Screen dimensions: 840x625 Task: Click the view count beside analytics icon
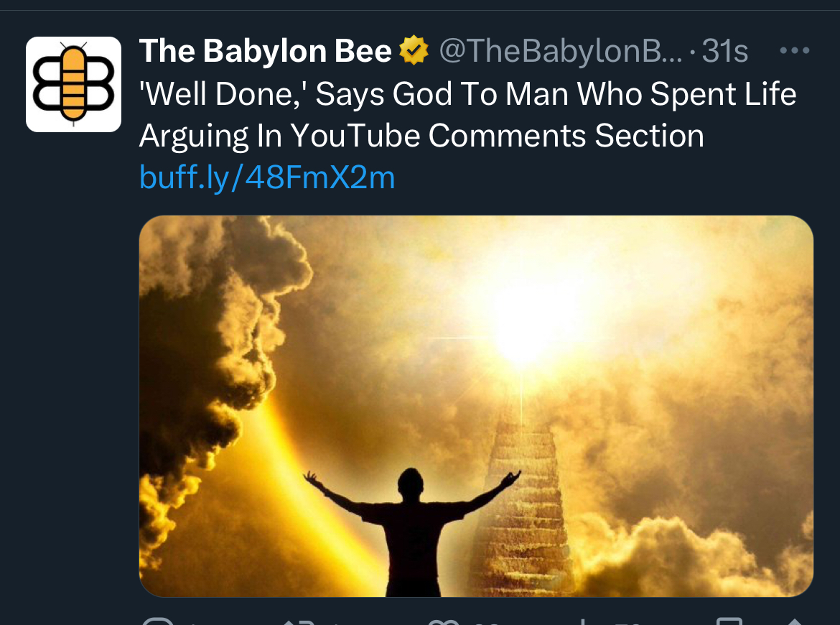click(x=627, y=624)
